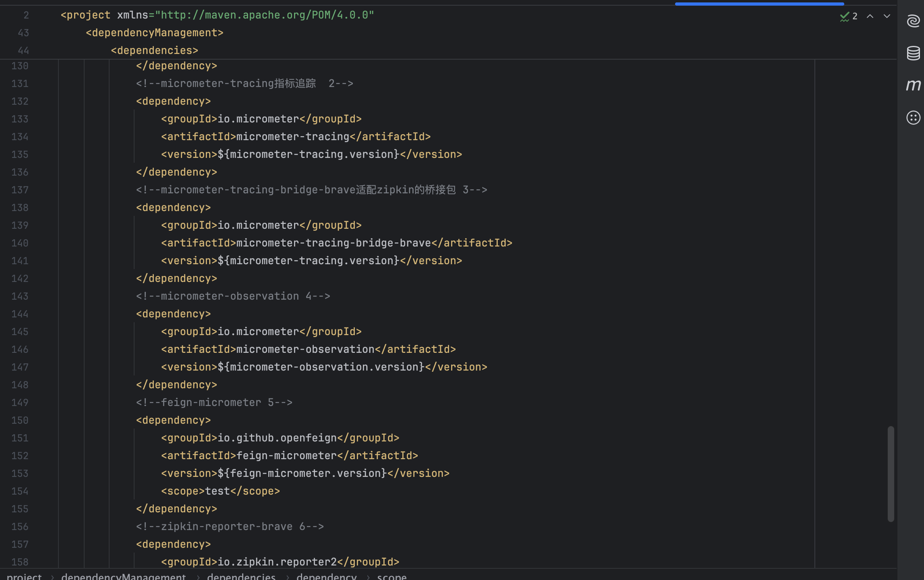
Task: Jump to next highlighted problem arrow
Action: click(887, 17)
